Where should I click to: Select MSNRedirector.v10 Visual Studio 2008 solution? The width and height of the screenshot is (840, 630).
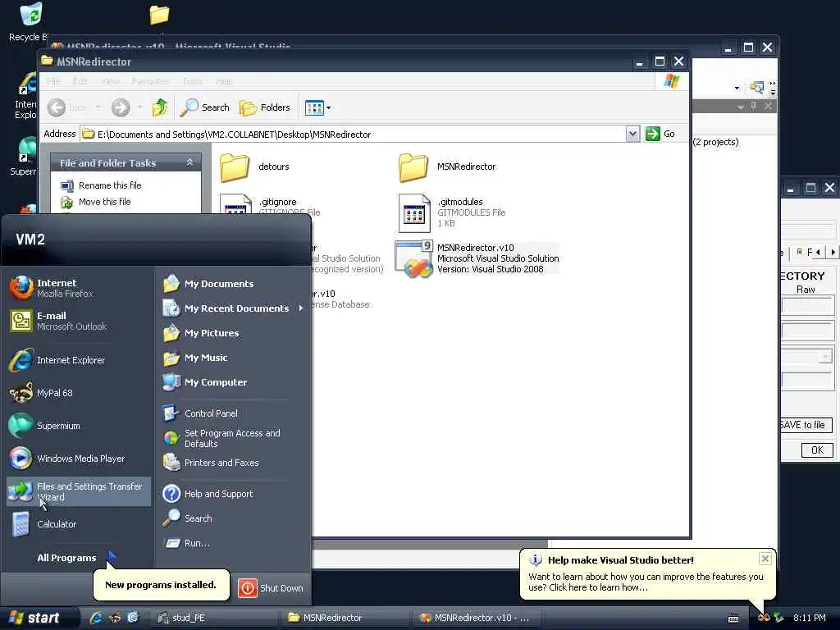click(478, 258)
